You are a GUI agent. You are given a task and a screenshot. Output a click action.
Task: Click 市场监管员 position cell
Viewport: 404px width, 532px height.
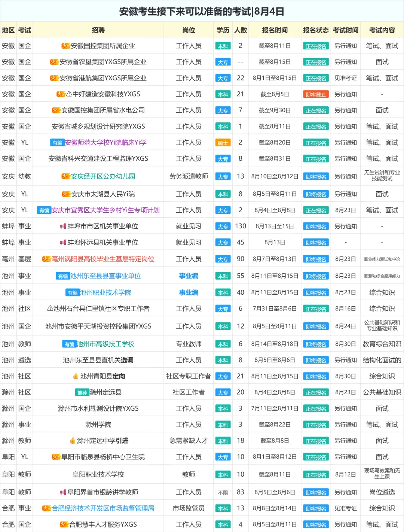click(189, 508)
